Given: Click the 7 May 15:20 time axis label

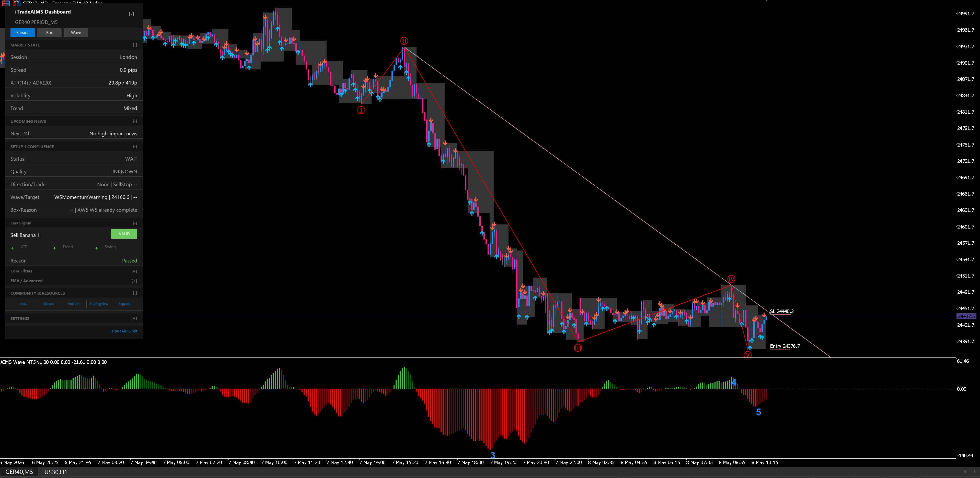Looking at the screenshot, I should coord(405,463).
